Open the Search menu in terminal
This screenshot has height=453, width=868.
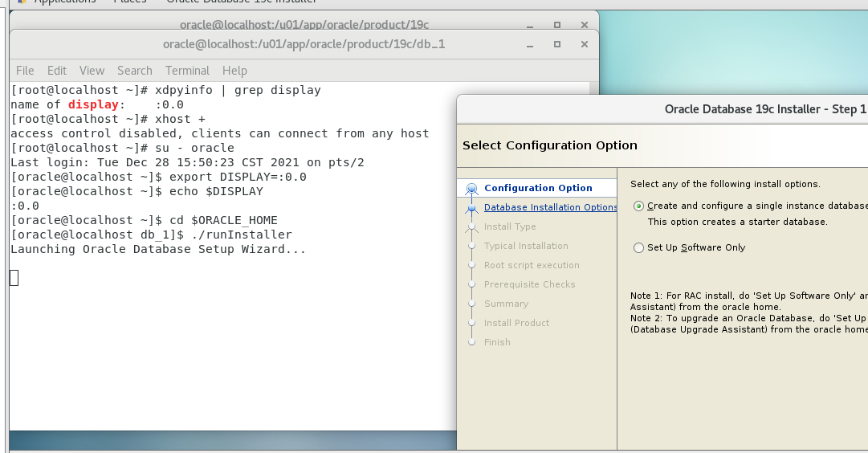pyautogui.click(x=135, y=71)
